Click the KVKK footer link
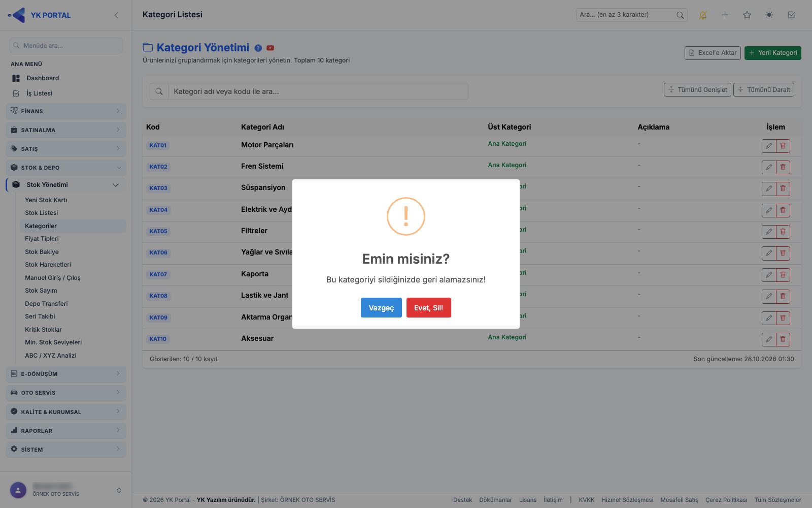This screenshot has height=508, width=812. click(587, 500)
